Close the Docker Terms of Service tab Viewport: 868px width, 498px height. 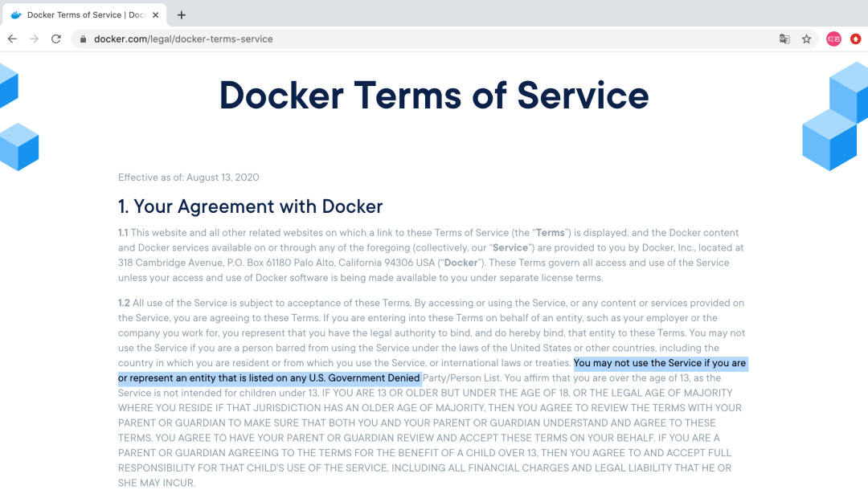click(x=156, y=15)
